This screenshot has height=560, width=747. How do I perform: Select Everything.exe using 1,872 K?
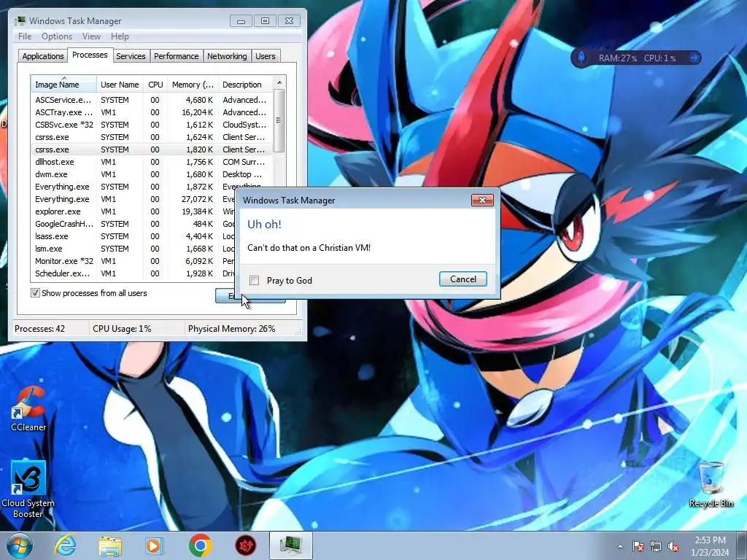[x=152, y=187]
